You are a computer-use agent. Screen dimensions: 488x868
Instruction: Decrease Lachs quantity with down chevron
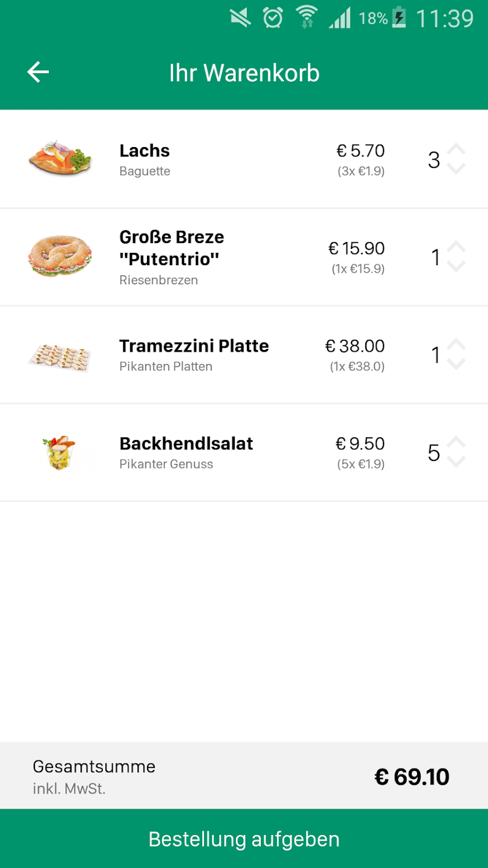click(457, 169)
